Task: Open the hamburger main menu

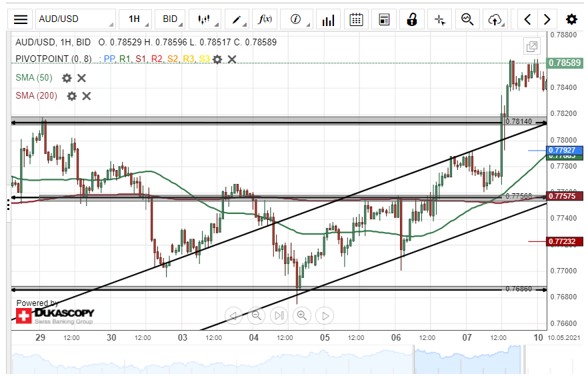Action: click(x=21, y=19)
